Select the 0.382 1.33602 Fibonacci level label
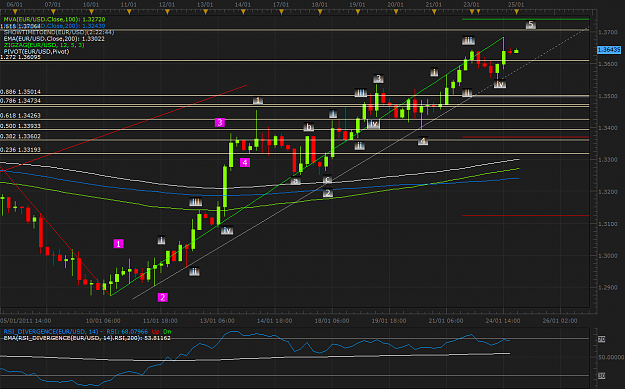The width and height of the screenshot is (625, 389). (20, 136)
